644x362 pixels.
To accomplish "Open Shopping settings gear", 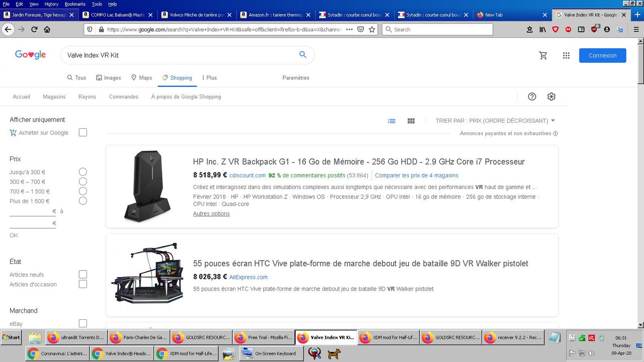I will [x=551, y=97].
